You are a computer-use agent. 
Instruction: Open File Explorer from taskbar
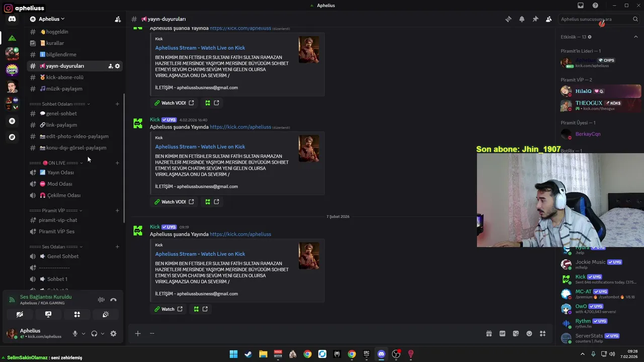click(263, 354)
